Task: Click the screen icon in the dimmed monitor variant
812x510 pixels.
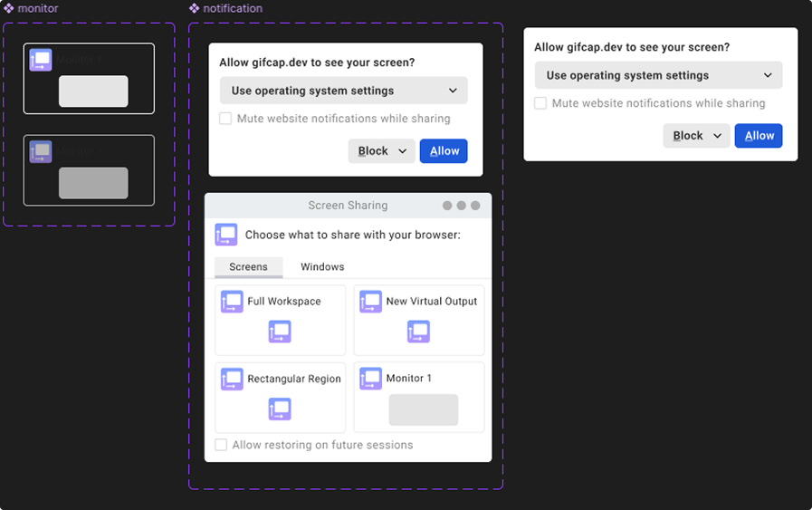Action: tap(41, 152)
